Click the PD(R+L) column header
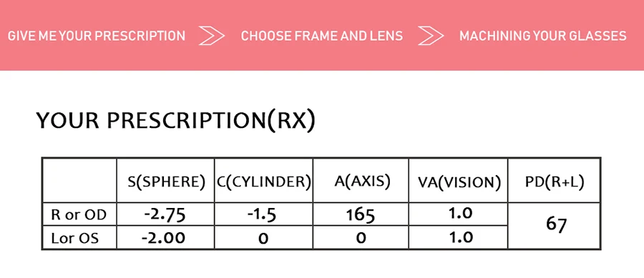This screenshot has height=278, width=644. tap(555, 182)
